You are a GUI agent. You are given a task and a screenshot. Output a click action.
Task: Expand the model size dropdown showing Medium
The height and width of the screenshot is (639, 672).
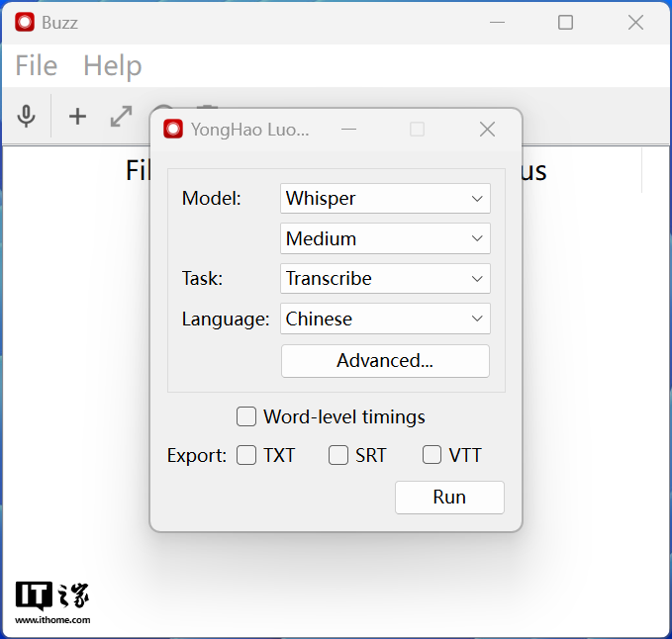[385, 238]
